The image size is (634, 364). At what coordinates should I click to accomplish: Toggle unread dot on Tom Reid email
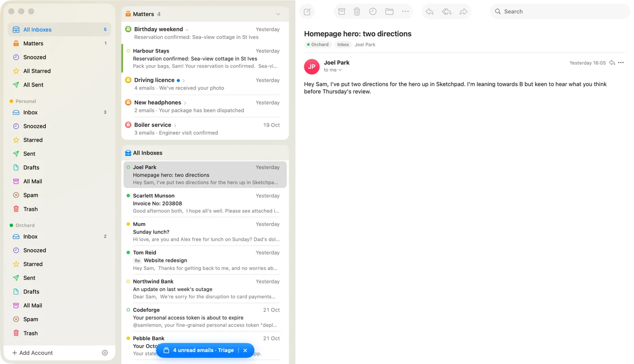(x=128, y=253)
